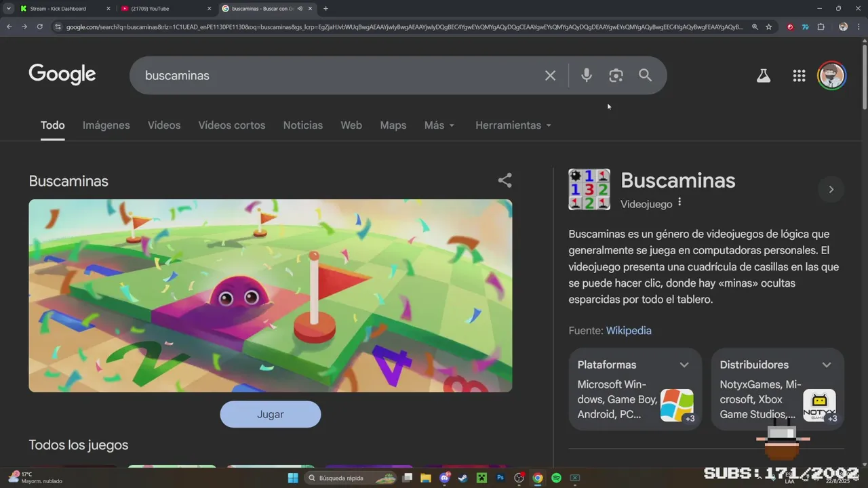Image resolution: width=868 pixels, height=488 pixels.
Task: Open Photoshop from the taskbar
Action: [x=500, y=478]
